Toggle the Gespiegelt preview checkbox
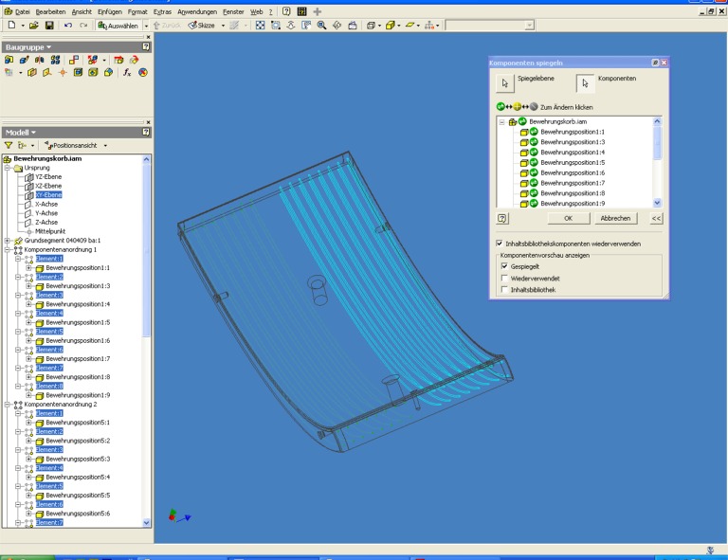This screenshot has width=728, height=560. click(x=503, y=266)
